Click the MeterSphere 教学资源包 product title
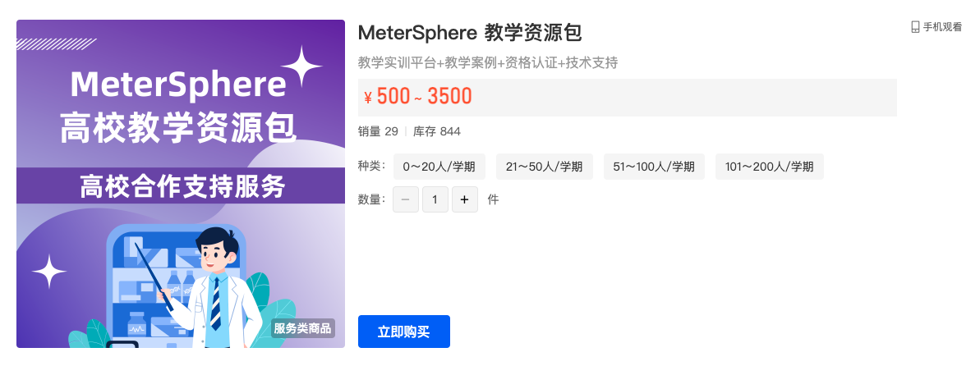The height and width of the screenshot is (366, 980). [470, 33]
